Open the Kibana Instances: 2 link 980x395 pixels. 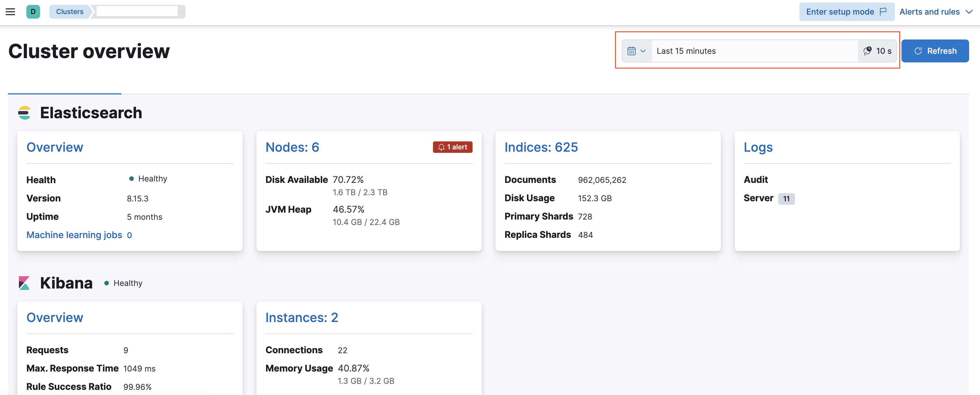tap(302, 318)
